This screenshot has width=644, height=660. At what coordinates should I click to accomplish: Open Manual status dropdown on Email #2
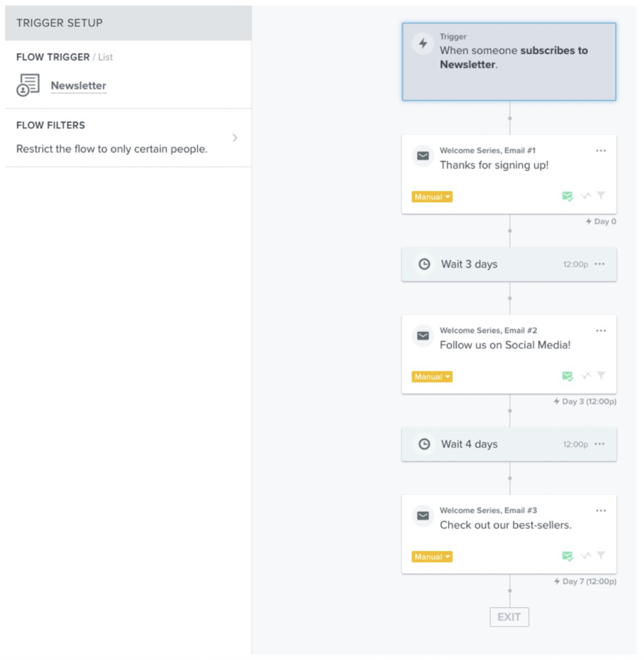pos(432,376)
